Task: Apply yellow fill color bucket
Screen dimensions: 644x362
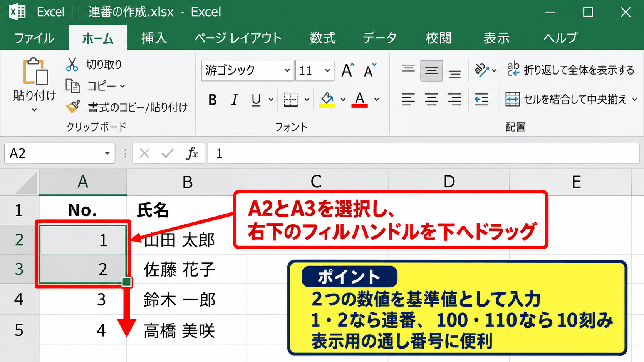Action: tap(327, 100)
